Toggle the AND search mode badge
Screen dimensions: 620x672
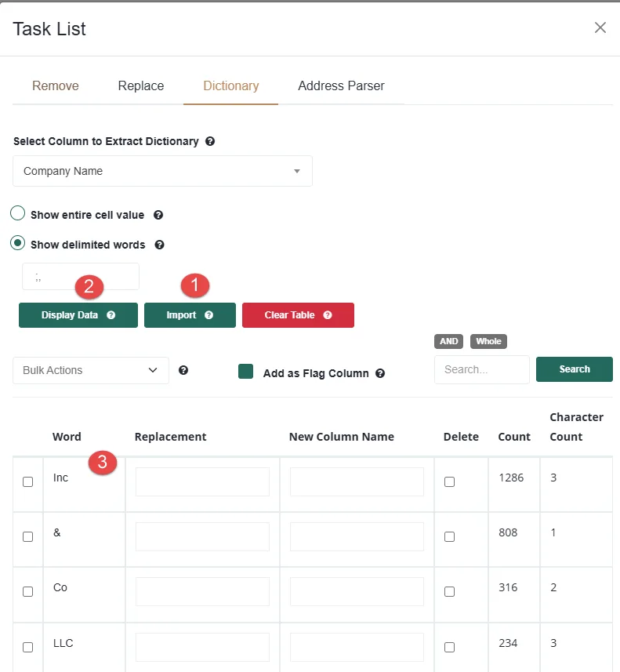click(x=449, y=341)
